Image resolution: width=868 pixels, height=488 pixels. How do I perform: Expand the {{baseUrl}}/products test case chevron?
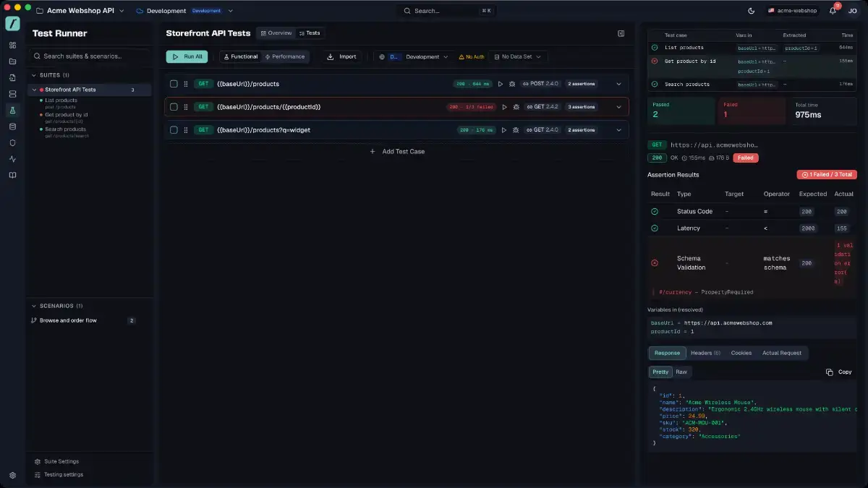click(618, 84)
